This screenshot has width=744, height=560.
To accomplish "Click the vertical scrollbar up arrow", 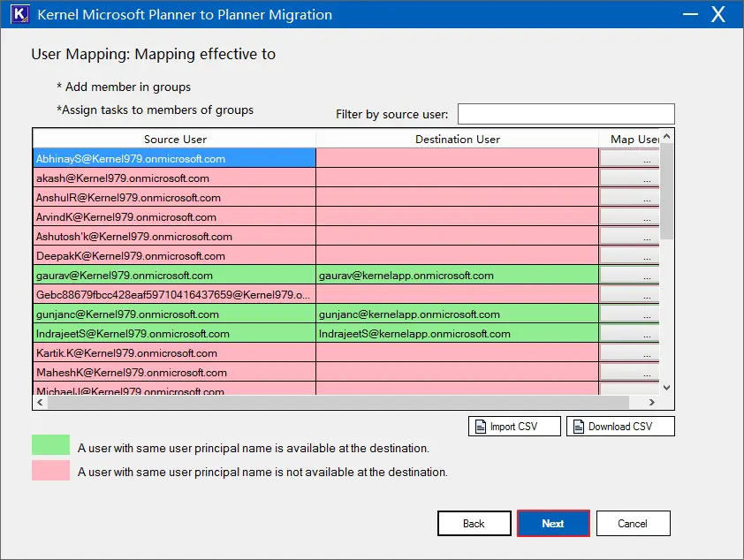I will coord(666,137).
